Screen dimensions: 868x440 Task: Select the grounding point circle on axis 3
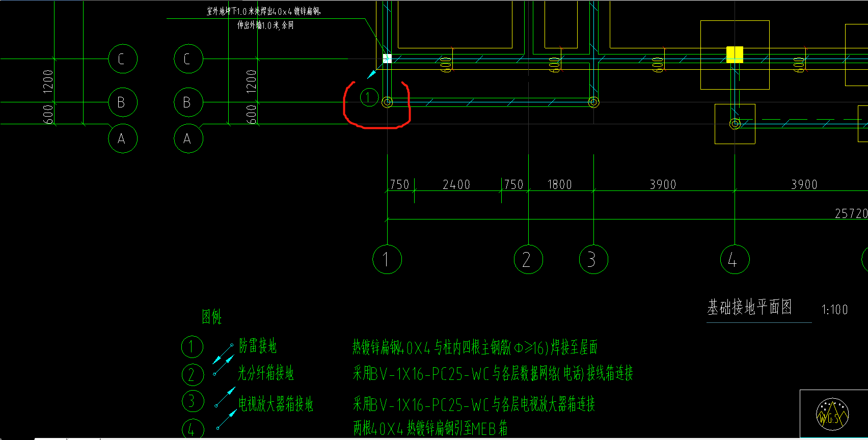pos(593,102)
